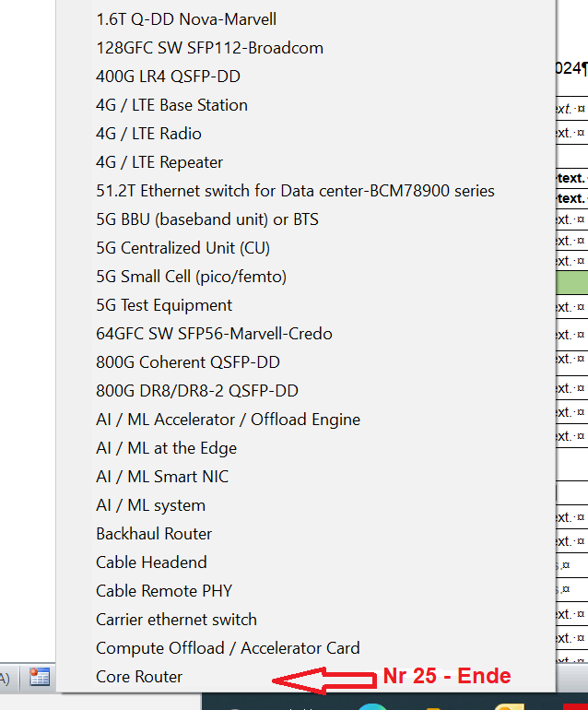Screen dimensions: 588x710
Task: Select 'AI / ML at the Edge' option
Action: [166, 448]
